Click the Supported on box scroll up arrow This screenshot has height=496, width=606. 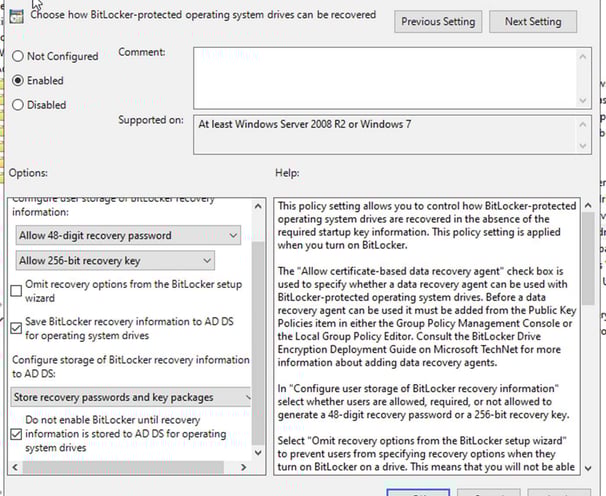(x=583, y=124)
